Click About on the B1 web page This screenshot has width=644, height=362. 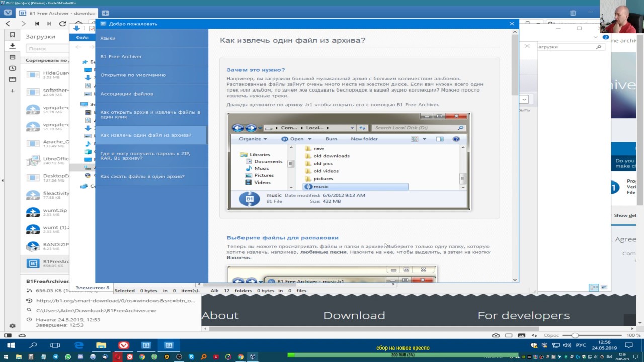tap(220, 315)
